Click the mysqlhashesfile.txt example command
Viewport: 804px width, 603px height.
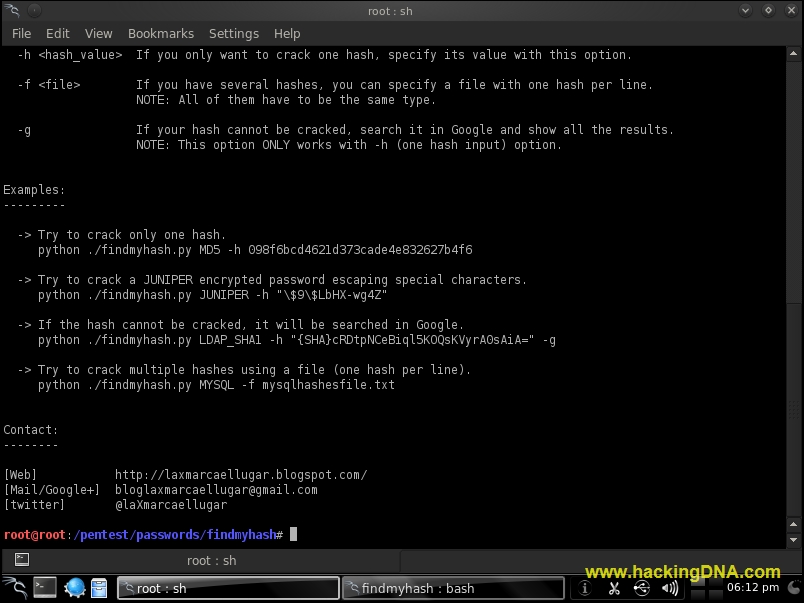(216, 385)
